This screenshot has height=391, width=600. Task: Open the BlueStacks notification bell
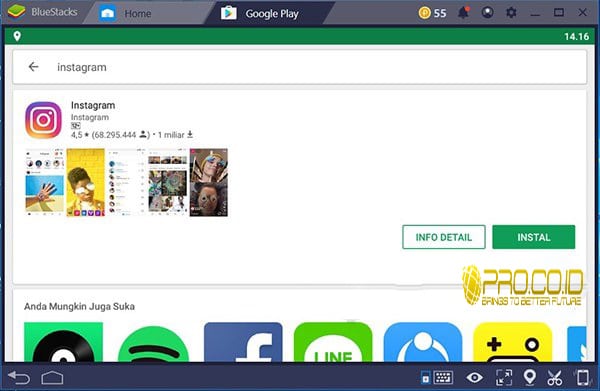pos(463,13)
